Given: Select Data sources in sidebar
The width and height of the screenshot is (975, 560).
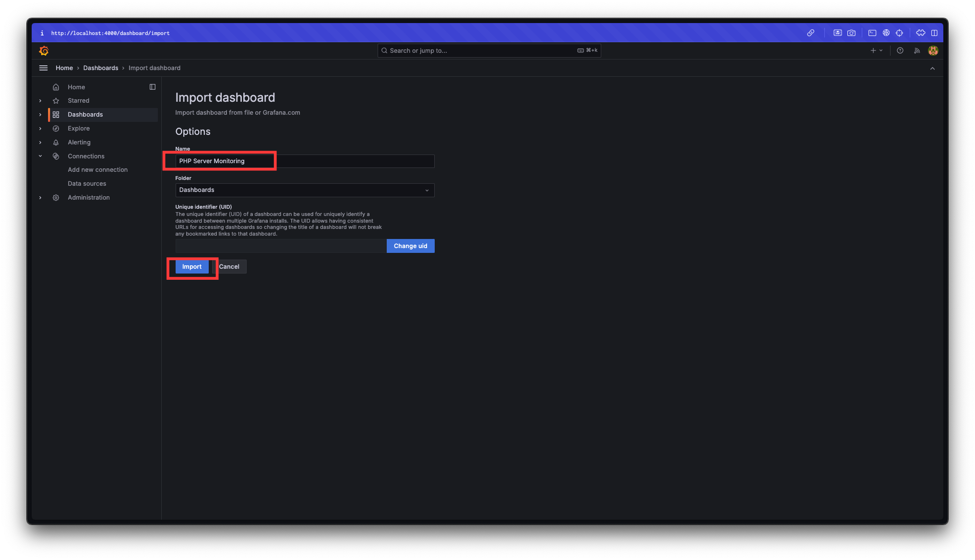Looking at the screenshot, I should click(87, 184).
